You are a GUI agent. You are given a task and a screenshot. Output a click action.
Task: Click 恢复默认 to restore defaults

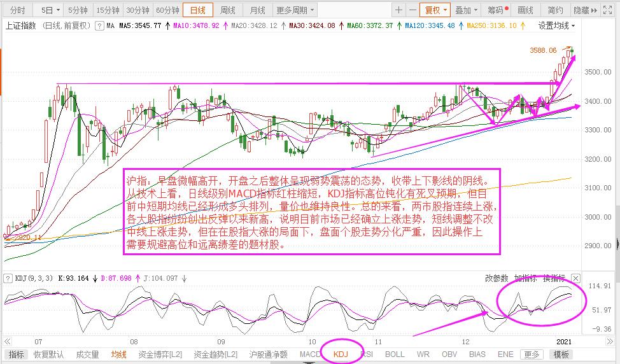coord(48,354)
